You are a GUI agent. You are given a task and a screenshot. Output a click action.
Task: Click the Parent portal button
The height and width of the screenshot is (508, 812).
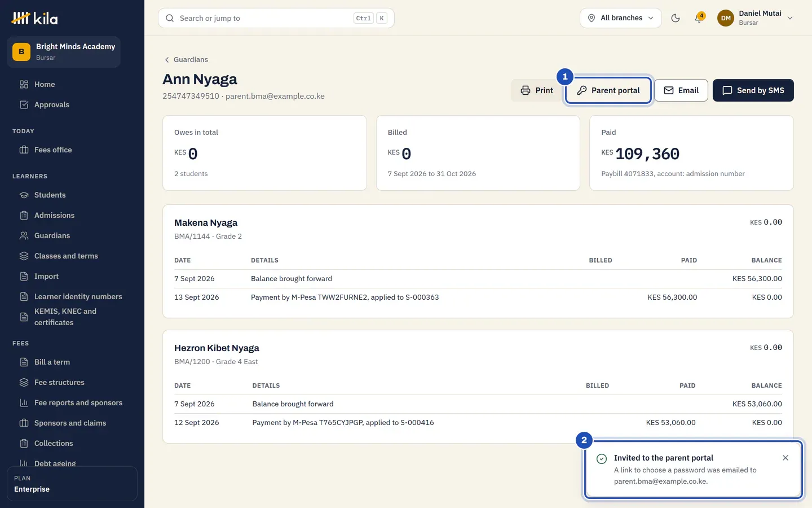point(608,90)
